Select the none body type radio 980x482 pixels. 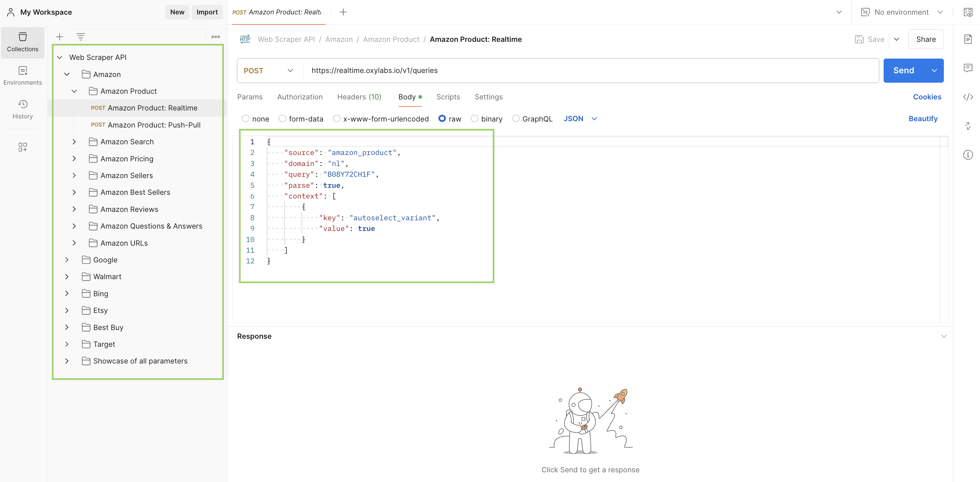point(246,119)
